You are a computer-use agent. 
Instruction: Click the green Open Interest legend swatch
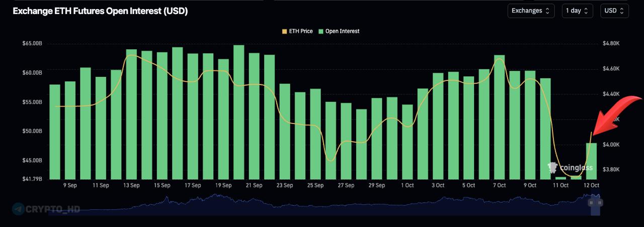click(321, 31)
